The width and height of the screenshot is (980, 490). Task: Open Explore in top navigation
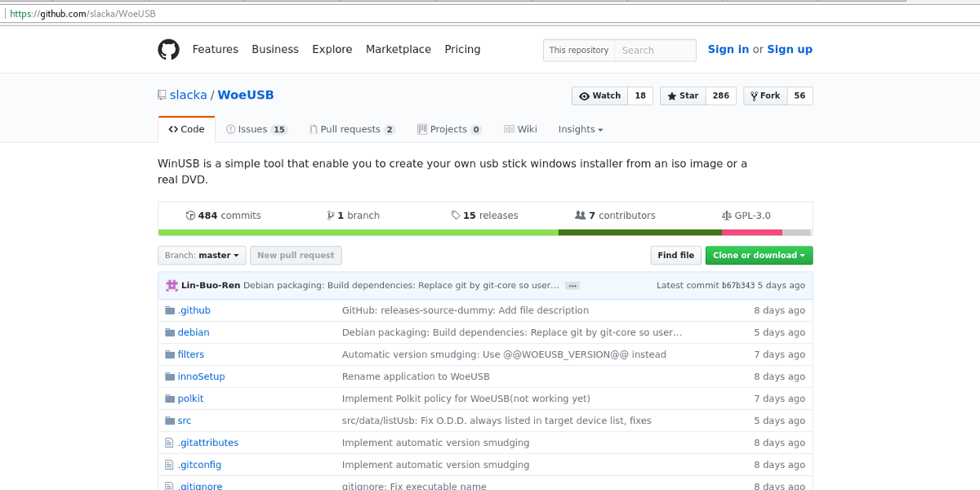[x=332, y=50]
